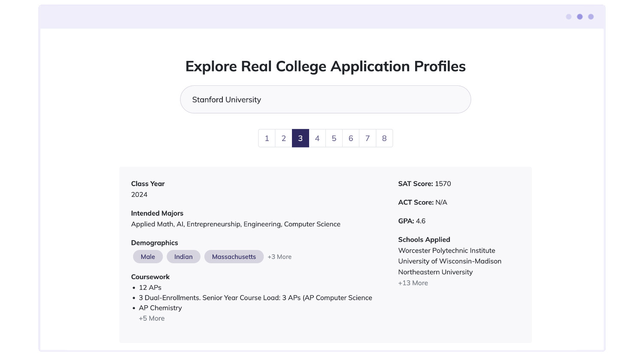Click the Explore Real College Application Profiles heading
Screen dimensions: 644x358
click(x=325, y=66)
